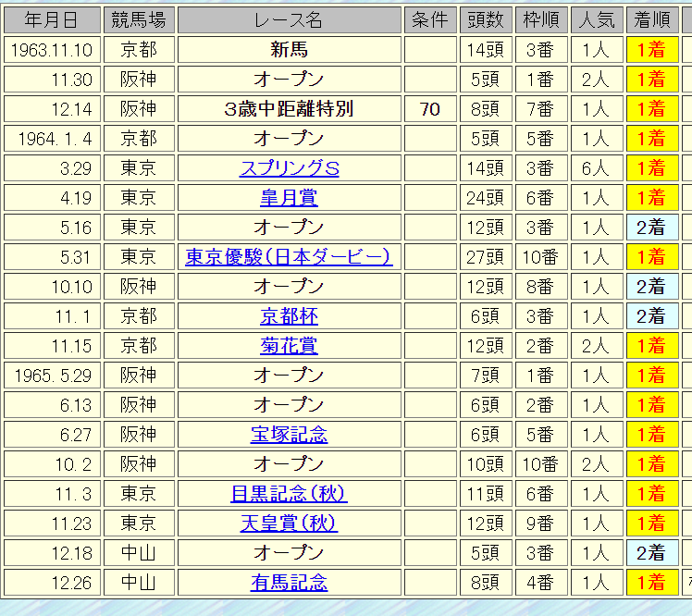Select the 3歳中距離特別 race cell
The image size is (692, 616).
(289, 109)
